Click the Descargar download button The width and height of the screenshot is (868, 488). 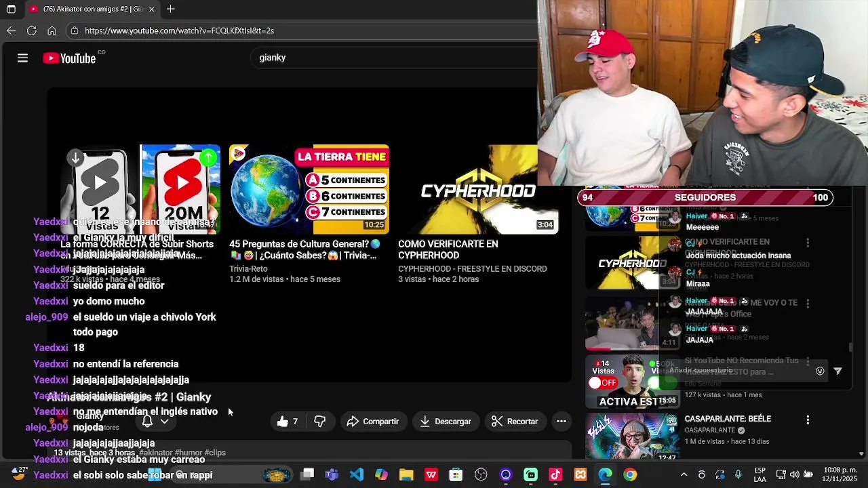[x=446, y=422]
